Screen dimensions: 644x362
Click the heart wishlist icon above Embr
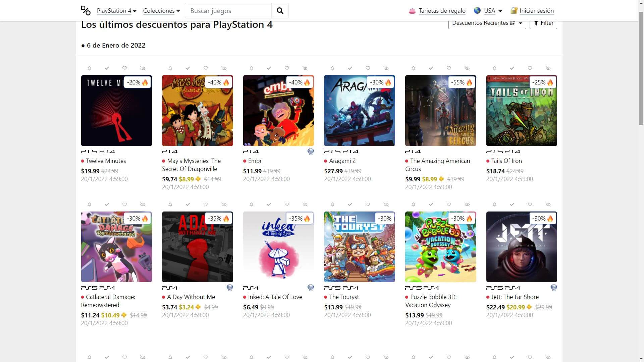pos(287,68)
